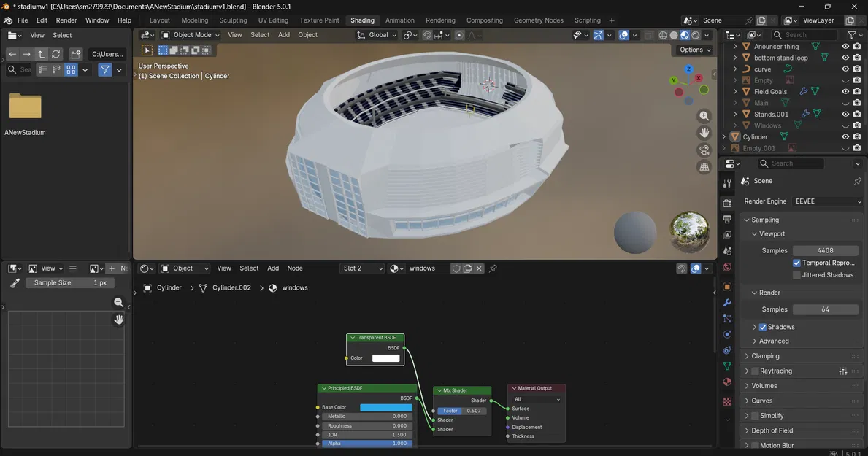
Task: Disable Temporal Reprojection checkbox
Action: coord(796,263)
